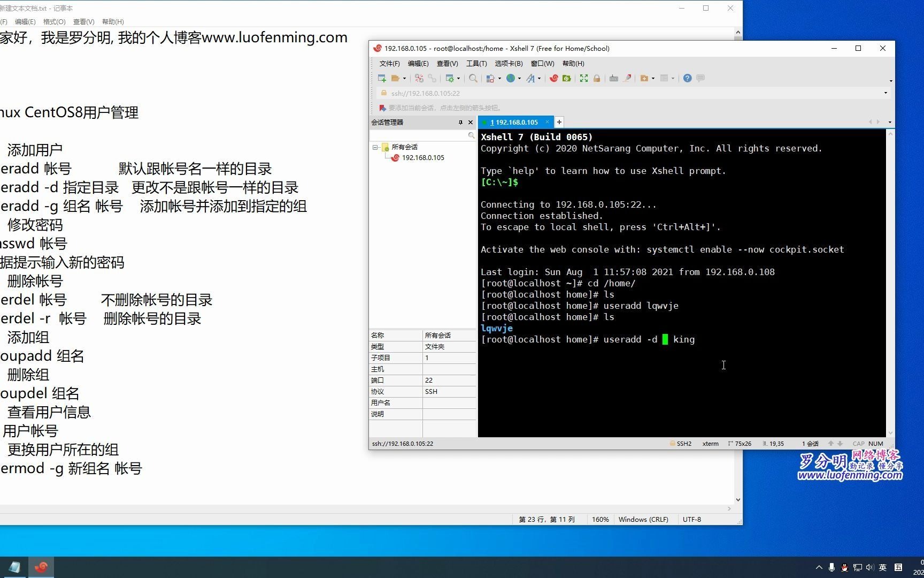Click the New Session icon in Xshell toolbar
Image resolution: width=924 pixels, height=578 pixels.
(x=382, y=78)
